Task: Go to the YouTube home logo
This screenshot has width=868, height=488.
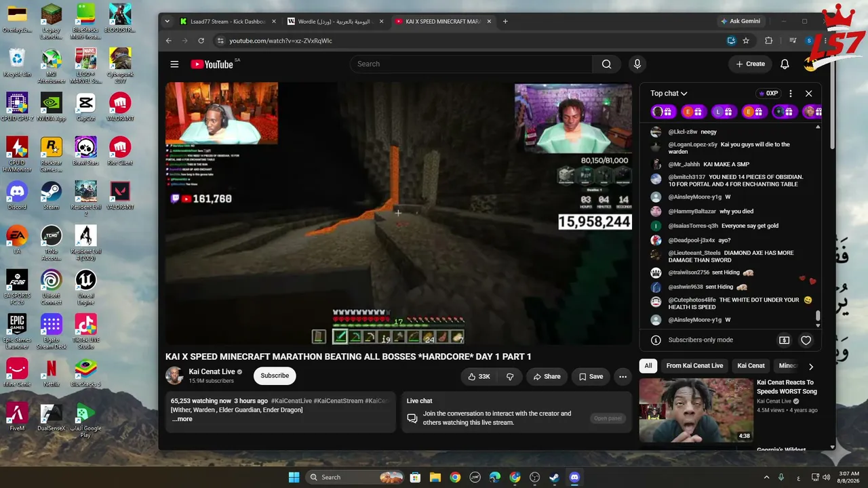Action: point(212,64)
